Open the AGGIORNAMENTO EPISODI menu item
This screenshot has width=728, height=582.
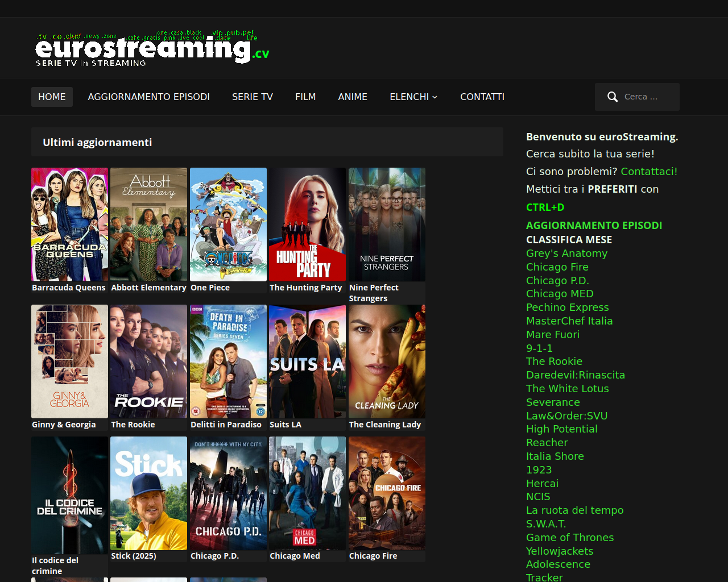(148, 97)
